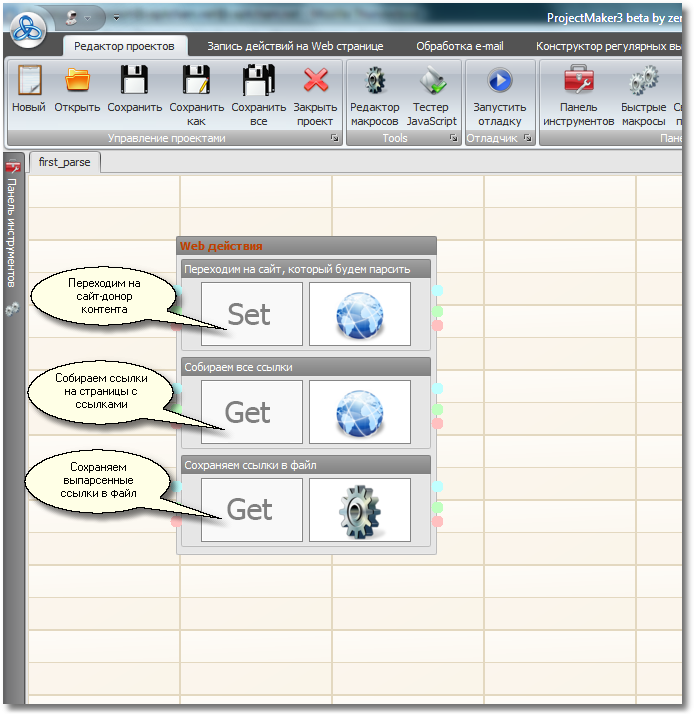Image resolution: width=695 pixels, height=717 pixels.
Task: Expand the Отладчик group dialog launcher
Action: pyautogui.click(x=526, y=139)
